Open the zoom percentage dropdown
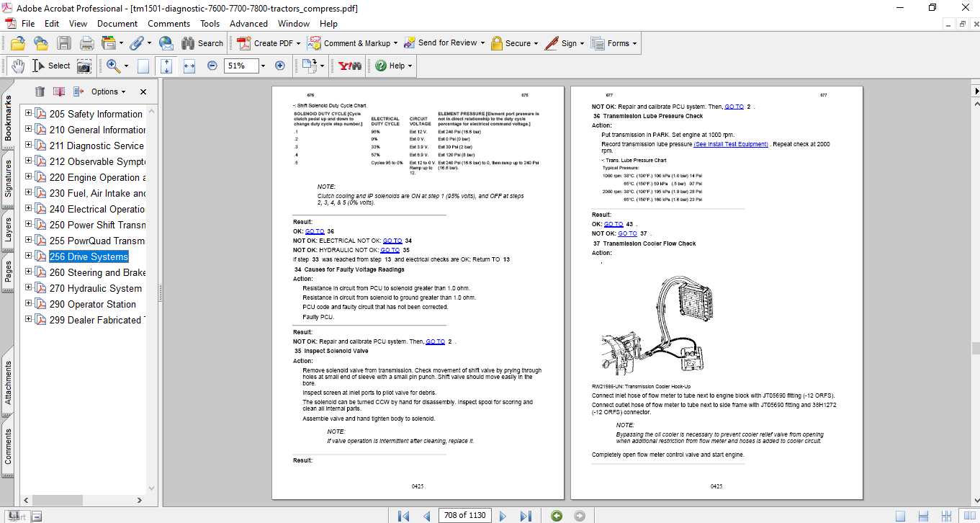 pos(263,66)
